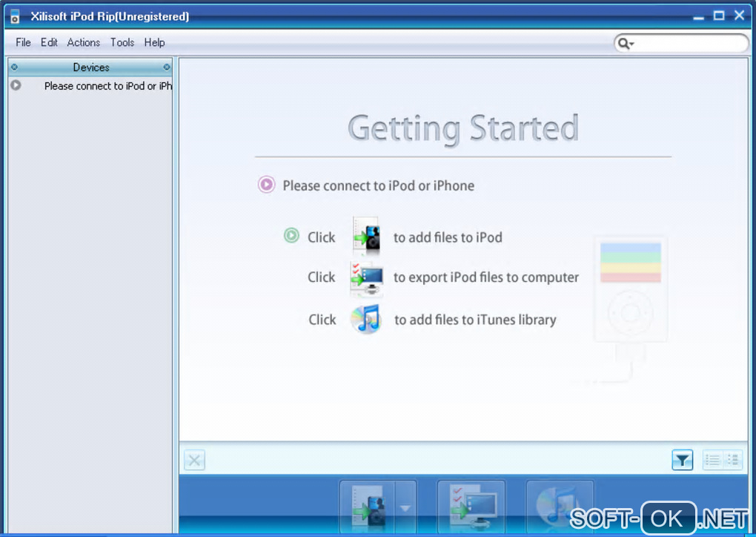Click the iPod app icon in title bar
Image resolution: width=756 pixels, height=537 pixels.
click(x=15, y=16)
